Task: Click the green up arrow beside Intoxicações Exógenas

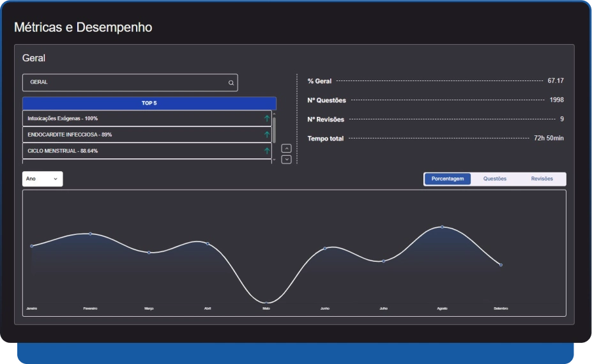Action: tap(267, 119)
